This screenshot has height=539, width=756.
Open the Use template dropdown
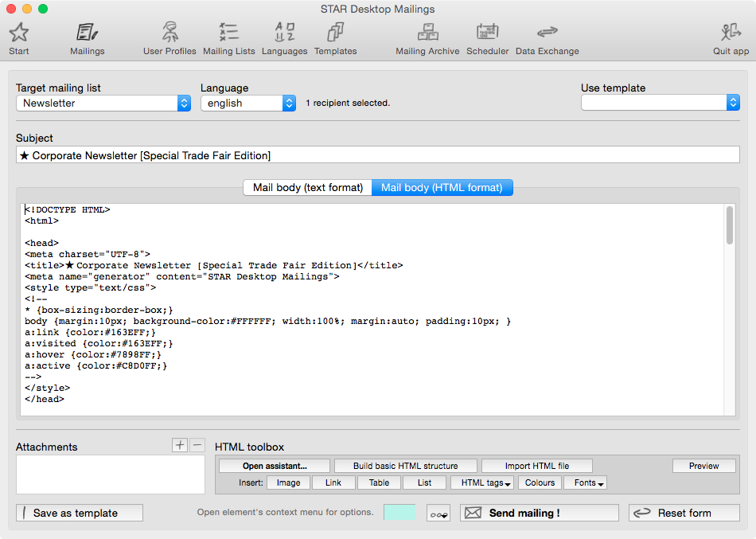(x=661, y=103)
